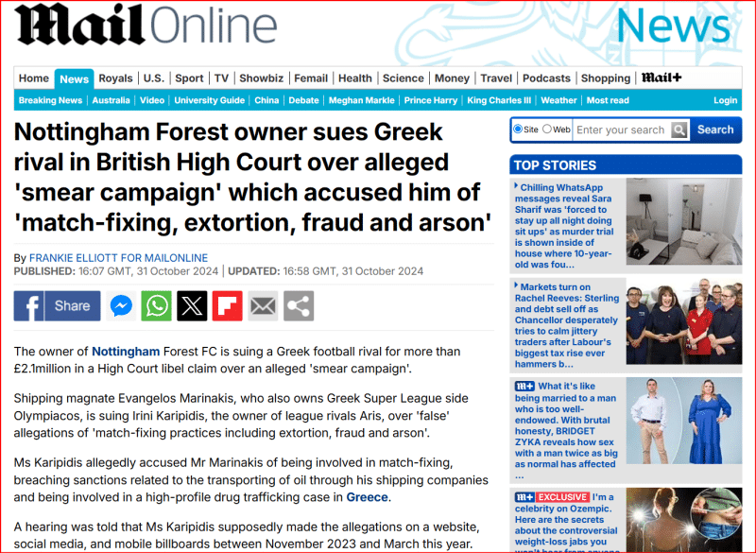Share article on X (Twitter)
This screenshot has height=553, width=756.
tap(192, 305)
